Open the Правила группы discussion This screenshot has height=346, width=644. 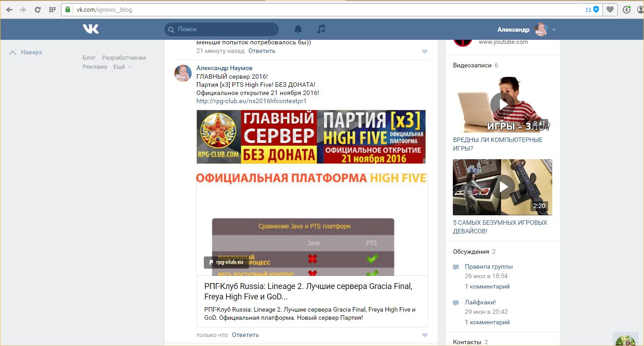[489, 267]
